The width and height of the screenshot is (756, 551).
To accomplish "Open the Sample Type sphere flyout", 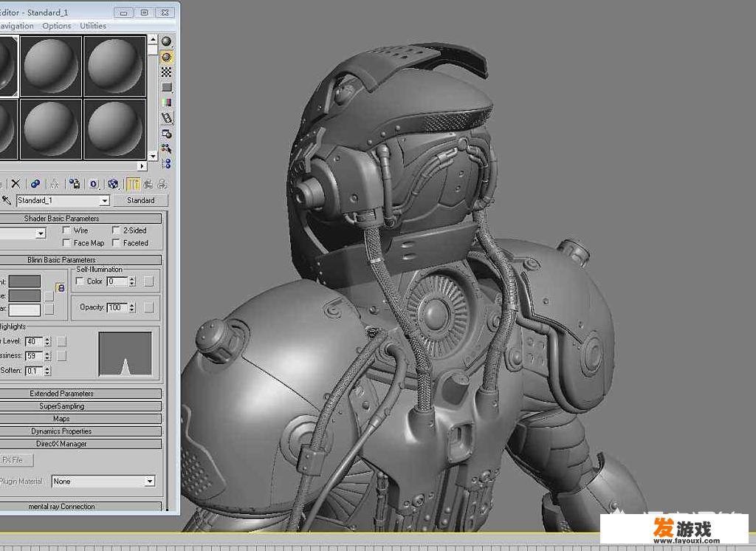I will (167, 41).
